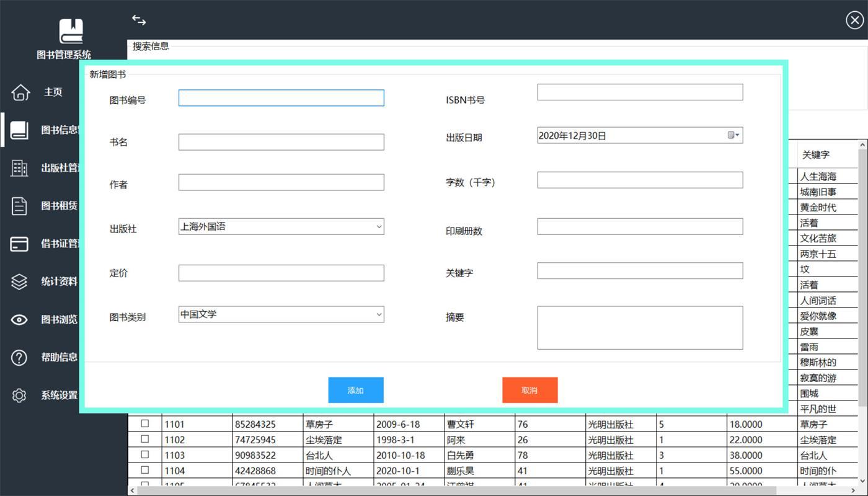This screenshot has width=868, height=496.
Task: Click into the 书名 input field
Action: (x=281, y=142)
